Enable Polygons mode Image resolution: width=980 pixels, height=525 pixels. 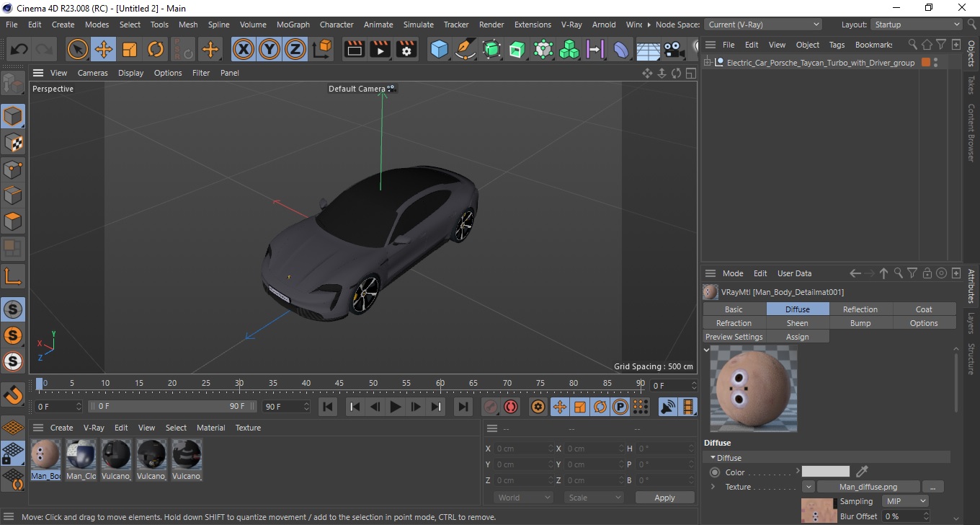(13, 221)
